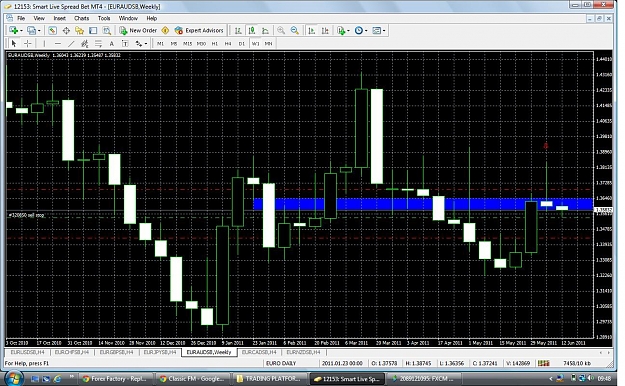Click the New Order button

click(138, 30)
